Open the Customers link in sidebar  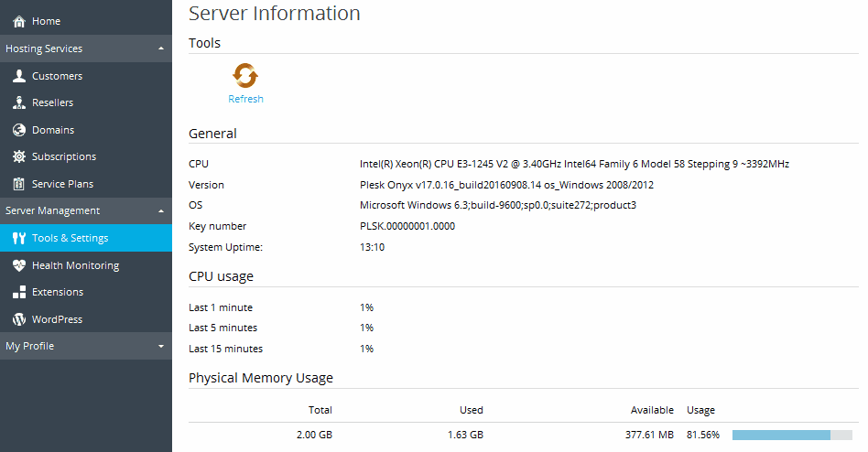point(57,76)
